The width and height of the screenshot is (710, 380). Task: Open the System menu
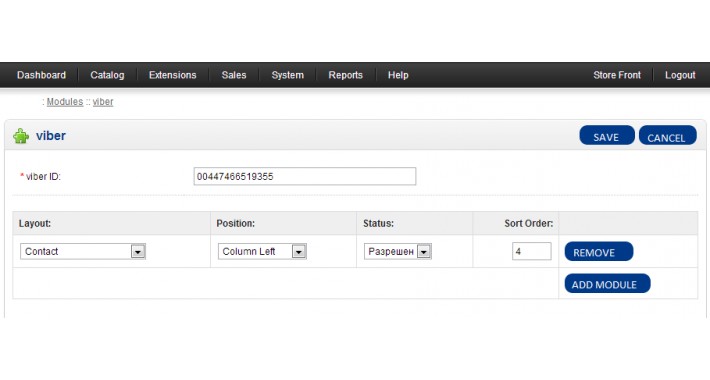[x=288, y=75]
